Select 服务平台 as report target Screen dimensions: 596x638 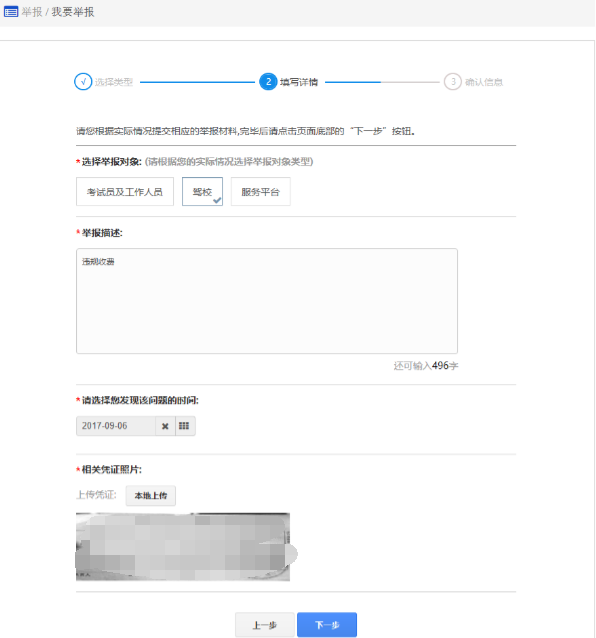[260, 192]
